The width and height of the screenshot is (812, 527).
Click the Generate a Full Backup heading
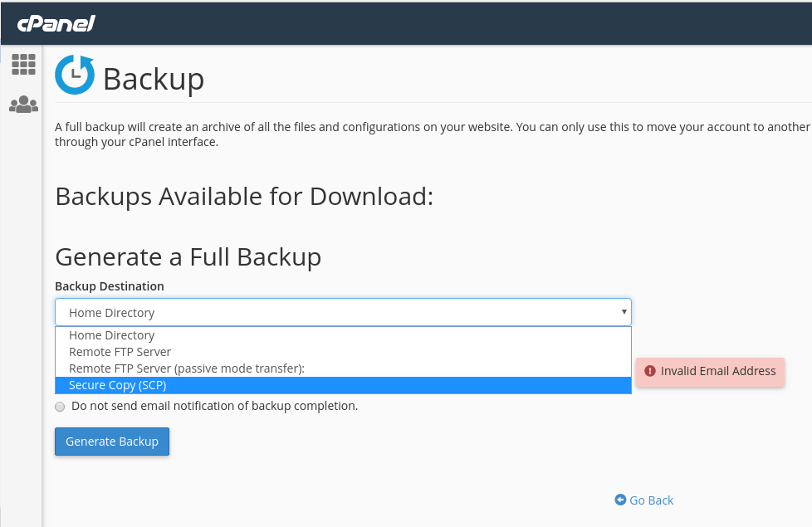188,257
